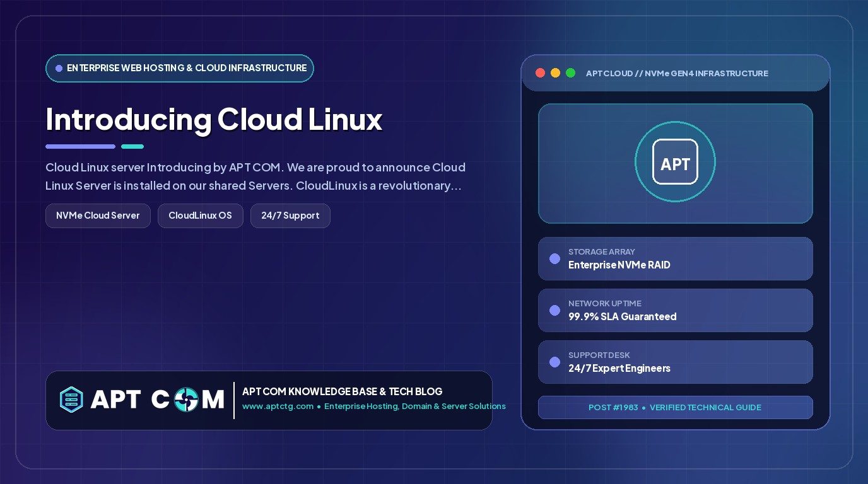Select the NVMe Cloud Server tag
868x484 pixels.
coord(98,216)
